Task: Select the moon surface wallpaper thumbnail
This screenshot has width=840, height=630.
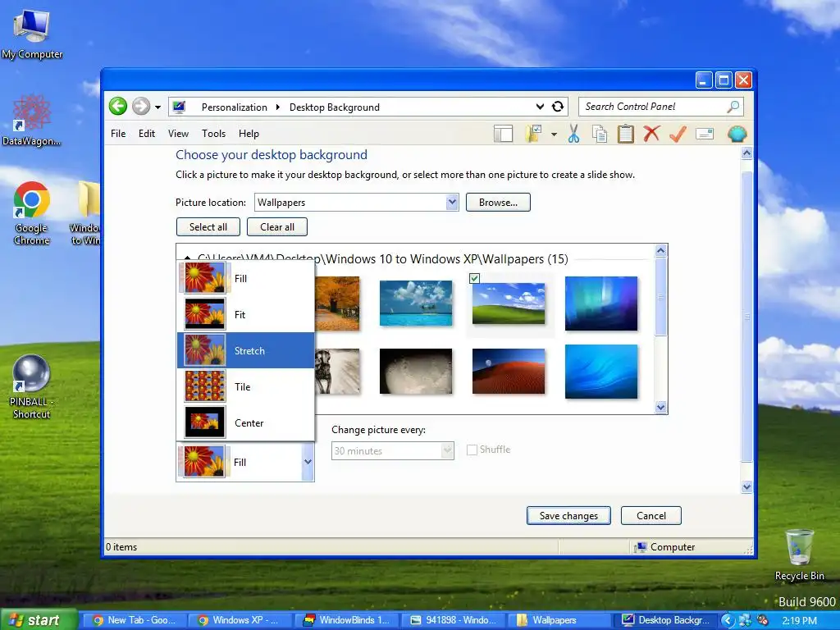Action: 416,371
